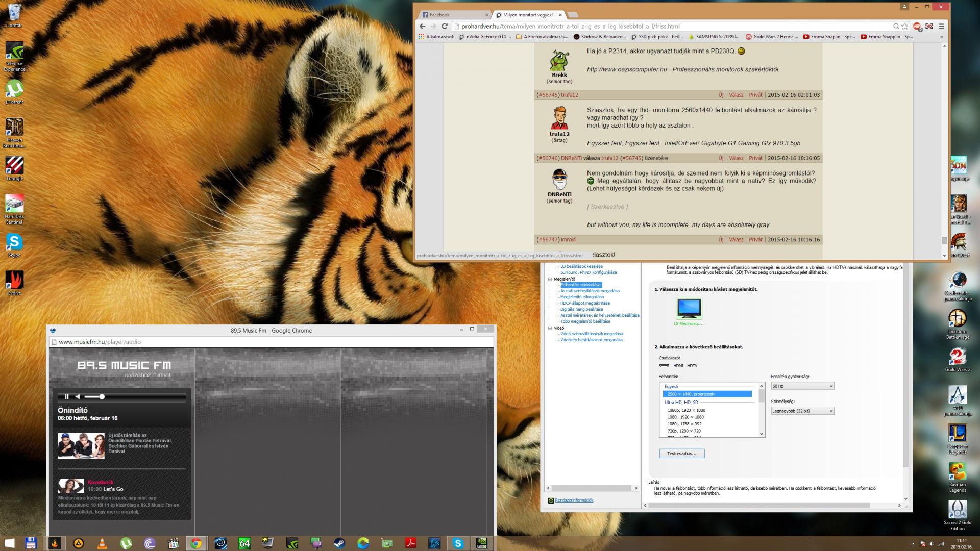Open Chrome's hamburger menu

tap(941, 26)
